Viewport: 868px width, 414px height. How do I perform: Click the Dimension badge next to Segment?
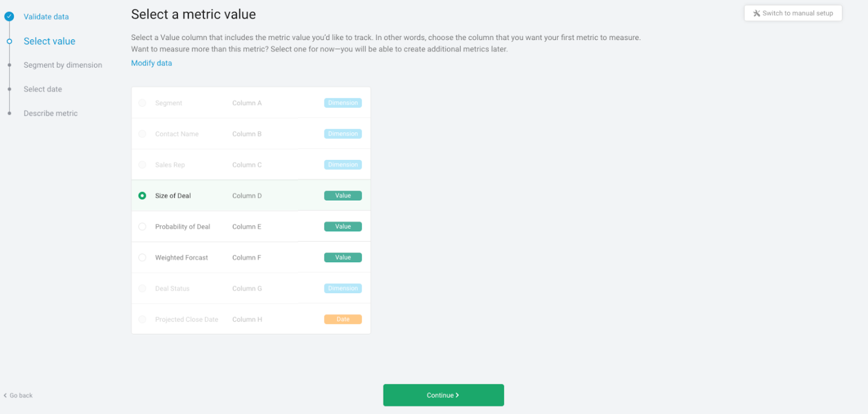342,103
